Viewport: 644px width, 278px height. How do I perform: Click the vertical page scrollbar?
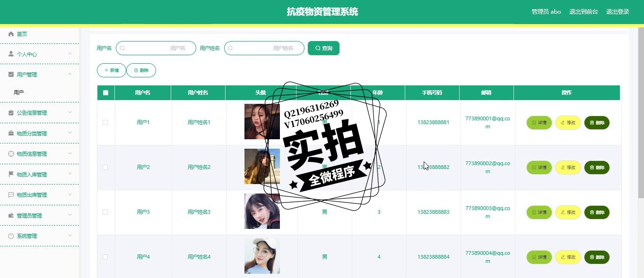click(x=641, y=113)
